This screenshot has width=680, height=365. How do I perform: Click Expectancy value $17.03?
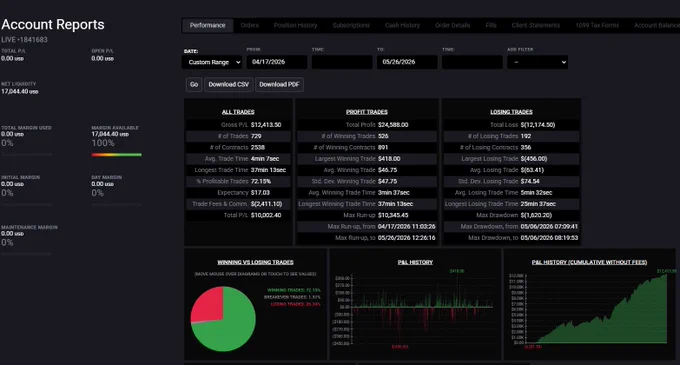[x=260, y=192]
